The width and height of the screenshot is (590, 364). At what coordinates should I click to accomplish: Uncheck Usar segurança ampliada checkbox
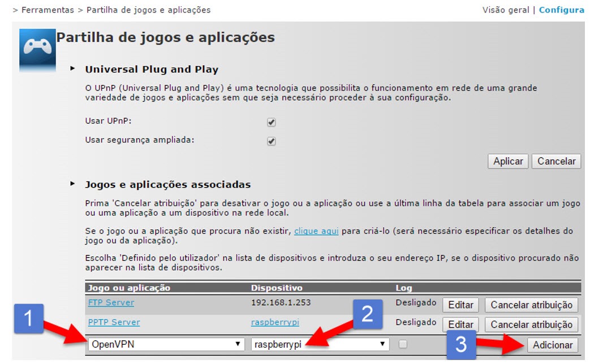(272, 141)
